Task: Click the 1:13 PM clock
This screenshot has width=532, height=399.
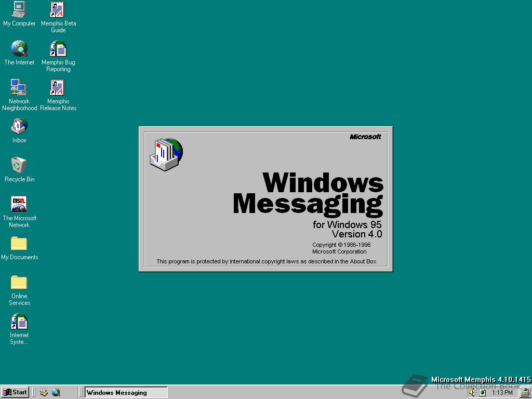Action: pyautogui.click(x=502, y=393)
